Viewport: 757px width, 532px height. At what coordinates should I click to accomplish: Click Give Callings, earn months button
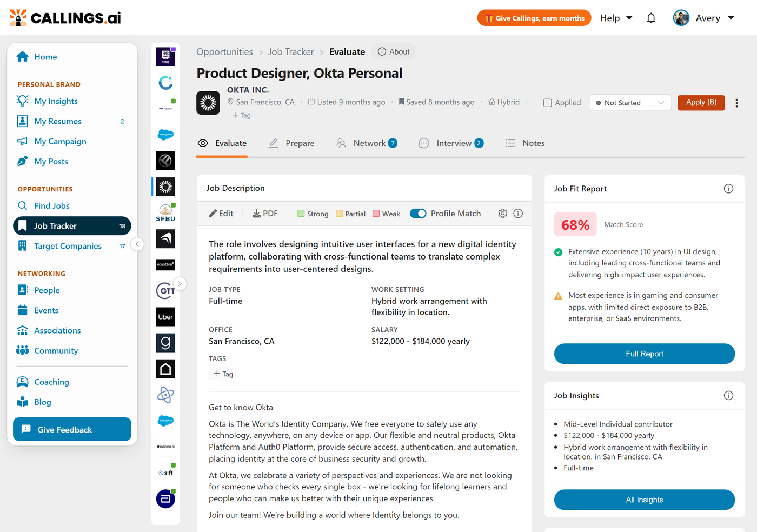534,18
